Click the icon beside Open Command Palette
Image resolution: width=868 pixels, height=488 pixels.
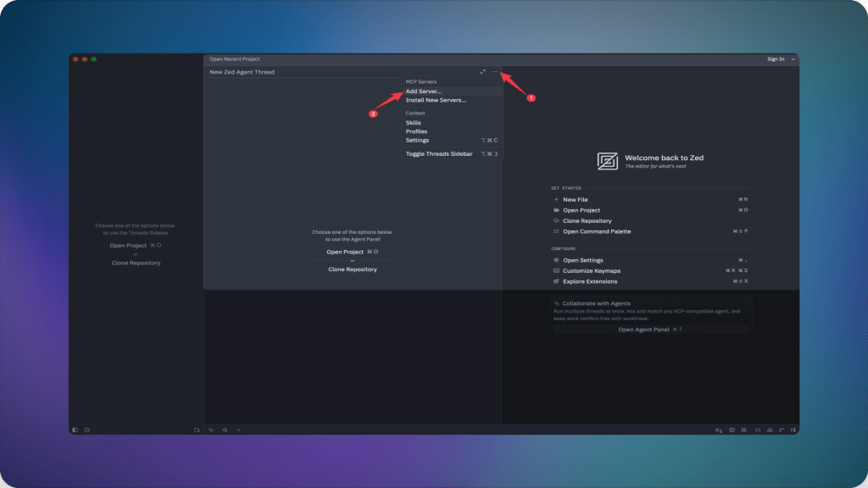(556, 231)
